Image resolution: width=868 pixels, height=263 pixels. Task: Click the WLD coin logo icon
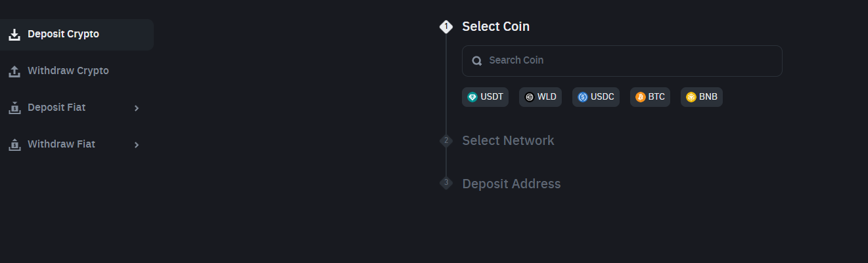(529, 97)
